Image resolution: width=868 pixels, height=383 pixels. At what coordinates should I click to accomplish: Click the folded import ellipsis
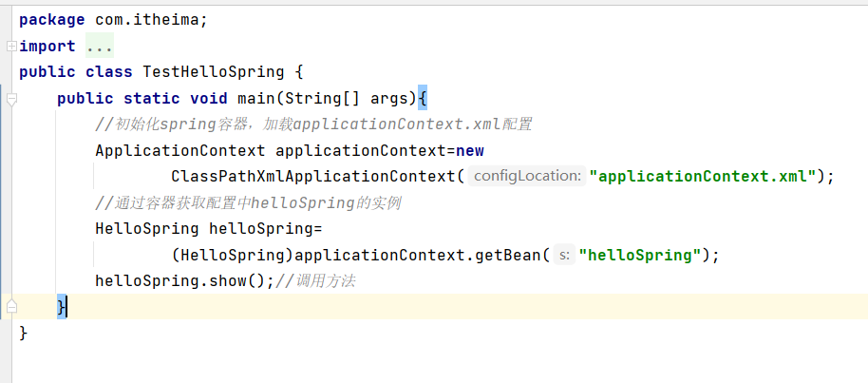(x=100, y=47)
